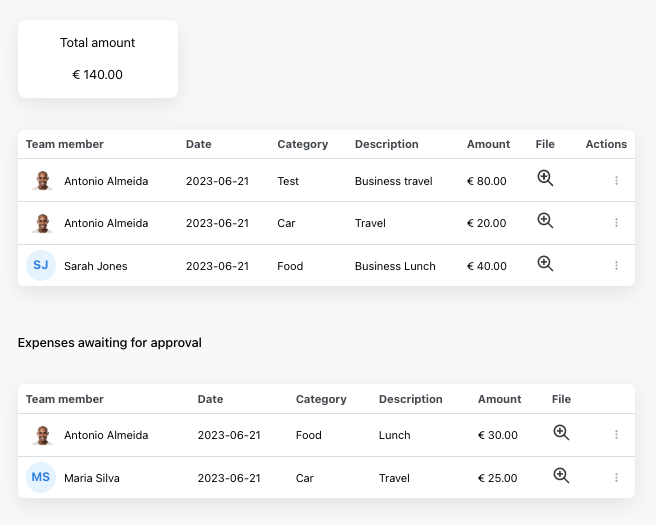Click the Business Lunch description
Image resolution: width=656 pixels, height=525 pixels.
[395, 266]
